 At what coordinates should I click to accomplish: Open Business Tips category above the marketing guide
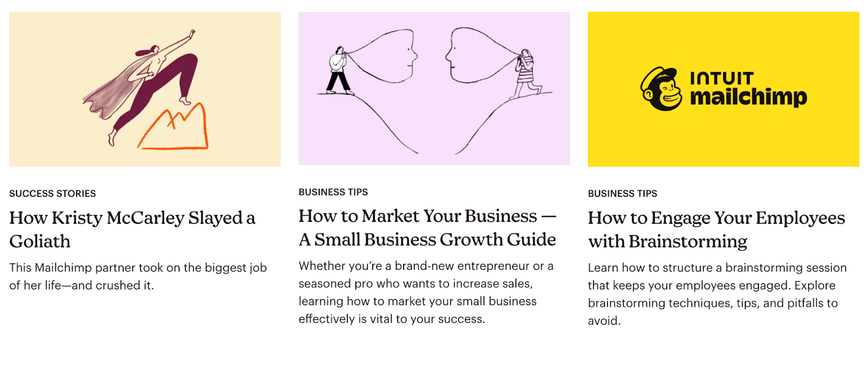(333, 192)
